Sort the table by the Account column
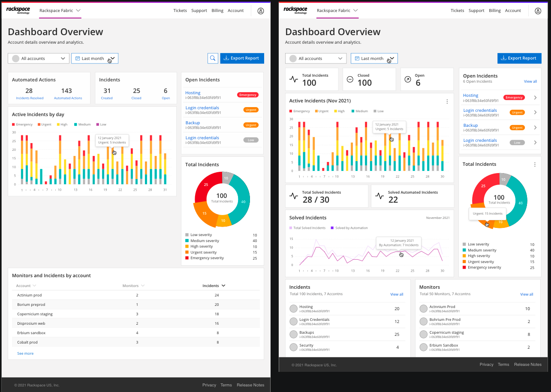The image size is (551, 392). tap(26, 286)
